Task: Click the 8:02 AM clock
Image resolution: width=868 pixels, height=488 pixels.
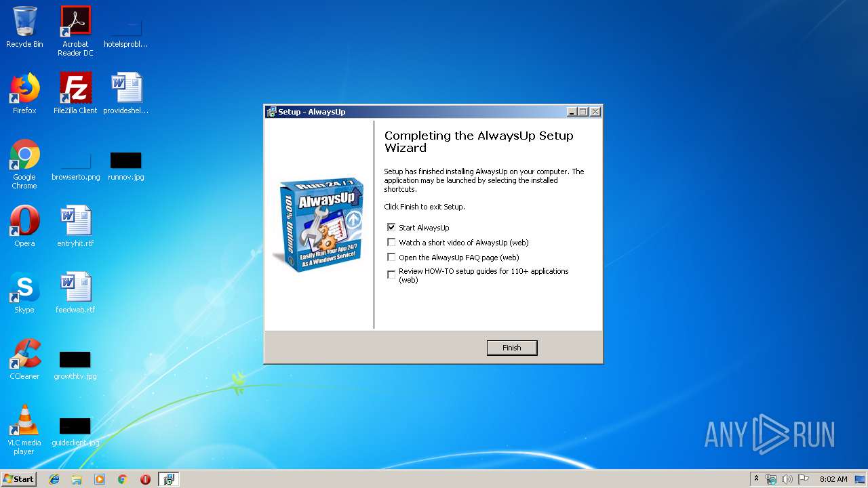Action: pyautogui.click(x=833, y=479)
